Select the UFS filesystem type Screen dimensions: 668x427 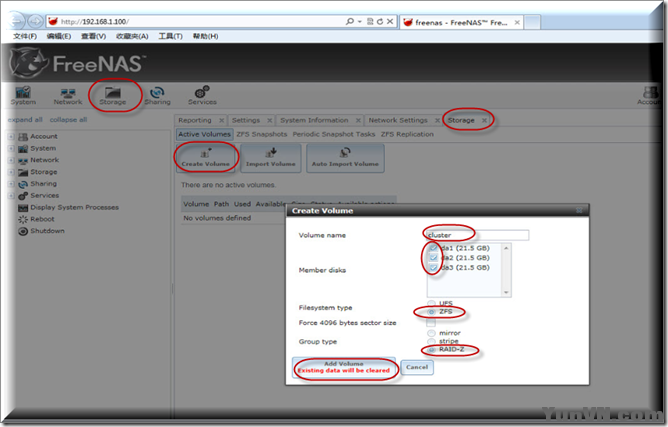(x=431, y=303)
